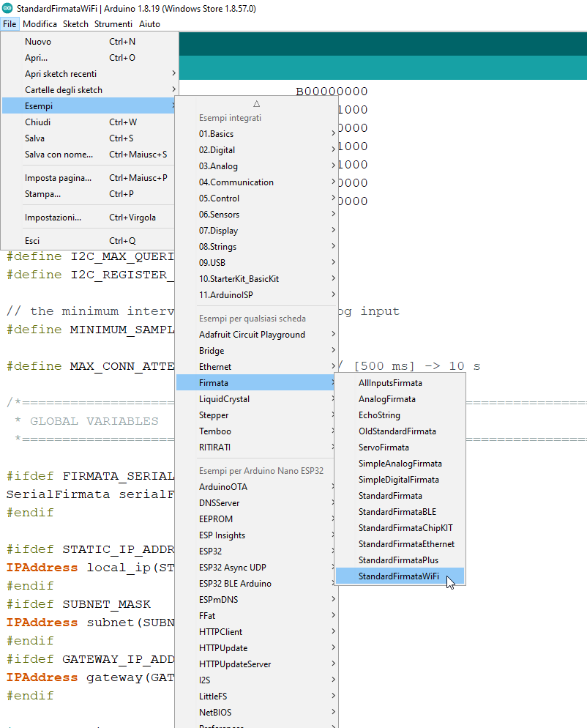
Task: Open the Sketch menu
Action: tap(75, 24)
